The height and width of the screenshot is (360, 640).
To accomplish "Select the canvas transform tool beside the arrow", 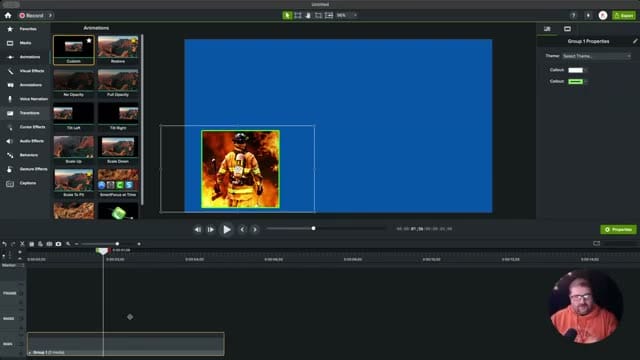I will pyautogui.click(x=298, y=16).
